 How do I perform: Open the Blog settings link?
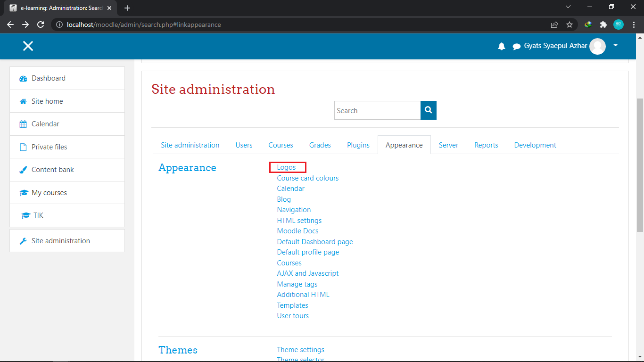(284, 199)
